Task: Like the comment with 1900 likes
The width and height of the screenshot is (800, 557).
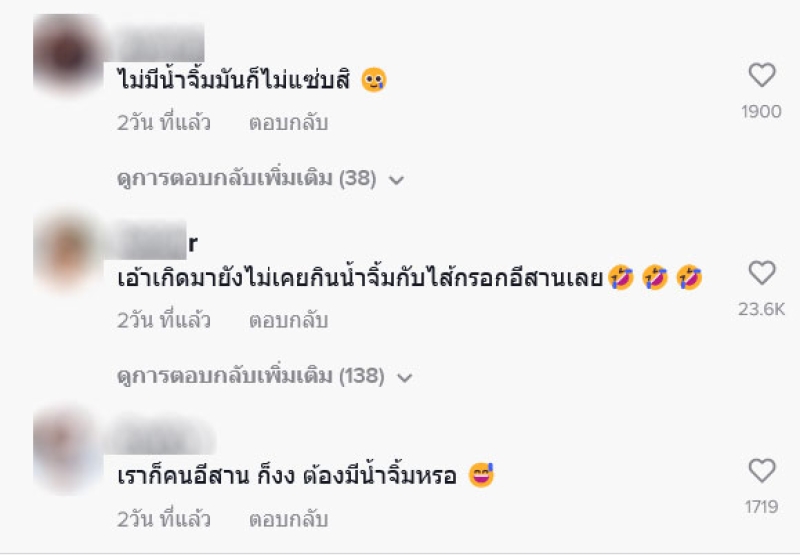Action: pos(762,75)
